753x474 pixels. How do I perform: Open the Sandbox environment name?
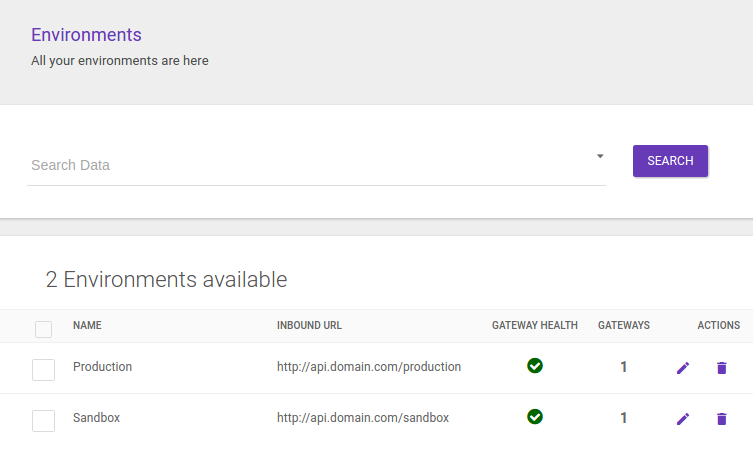[x=96, y=418]
